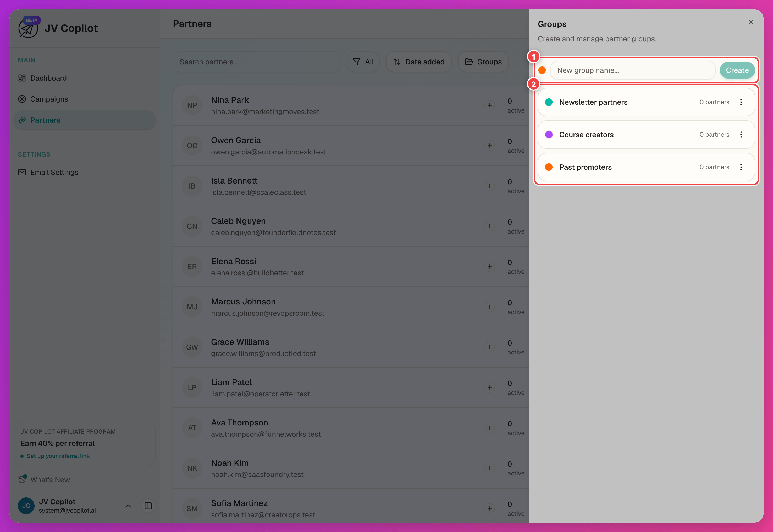This screenshot has height=532, width=773.
Task: Click Set up your referral link
Action: point(58,456)
